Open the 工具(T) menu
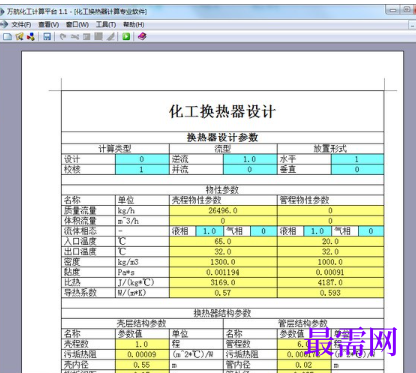This screenshot has width=416, height=373. [106, 24]
